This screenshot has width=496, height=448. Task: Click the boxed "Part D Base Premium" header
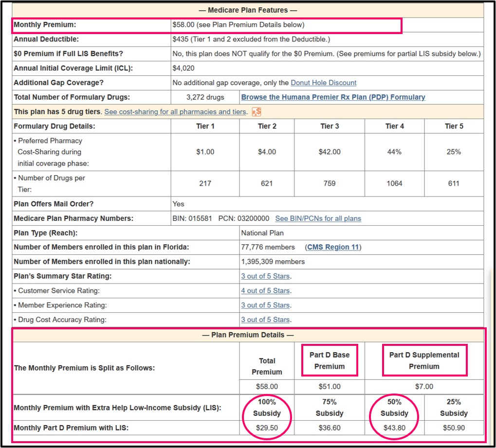coord(330,360)
